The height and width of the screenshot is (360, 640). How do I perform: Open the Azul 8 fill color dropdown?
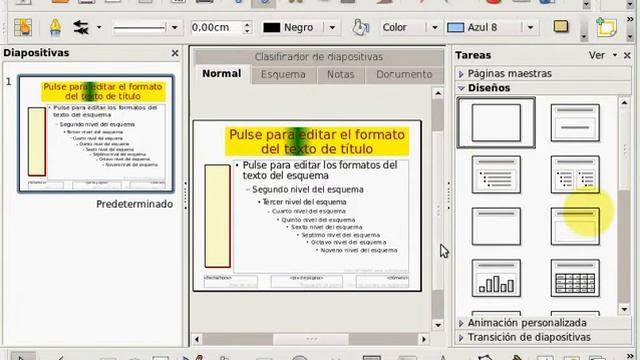click(x=530, y=28)
